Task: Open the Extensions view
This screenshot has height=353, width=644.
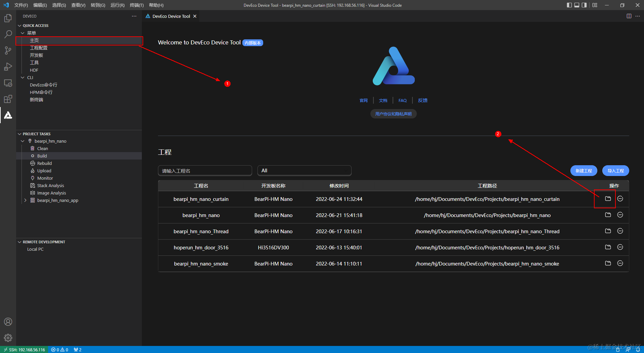Action: click(x=8, y=99)
